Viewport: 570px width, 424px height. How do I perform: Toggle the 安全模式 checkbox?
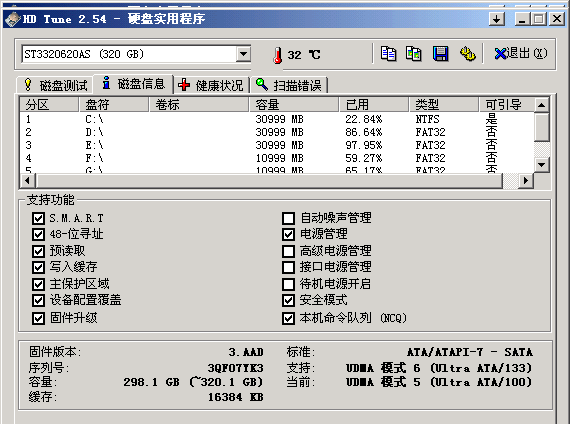point(288,300)
